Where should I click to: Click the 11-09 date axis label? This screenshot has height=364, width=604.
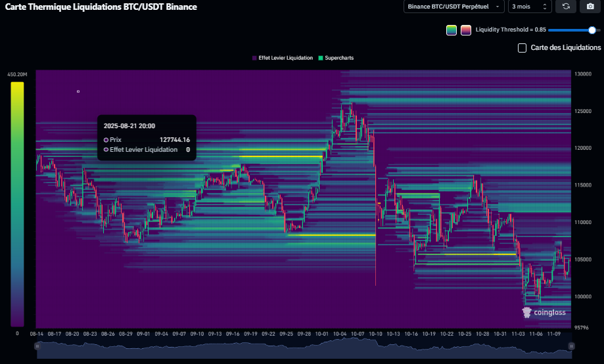(554, 334)
